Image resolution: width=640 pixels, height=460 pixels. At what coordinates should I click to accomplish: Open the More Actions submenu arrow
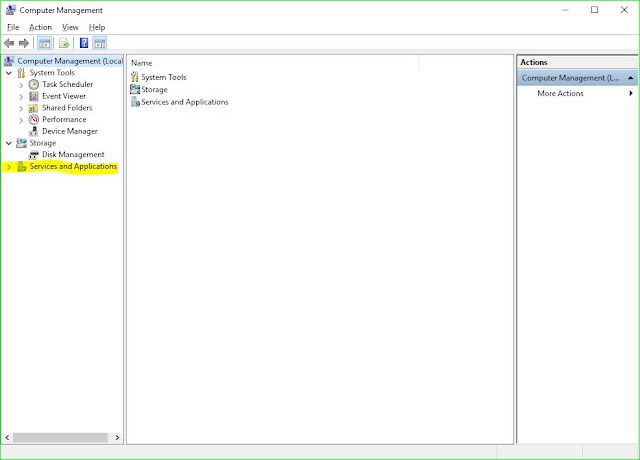(631, 93)
